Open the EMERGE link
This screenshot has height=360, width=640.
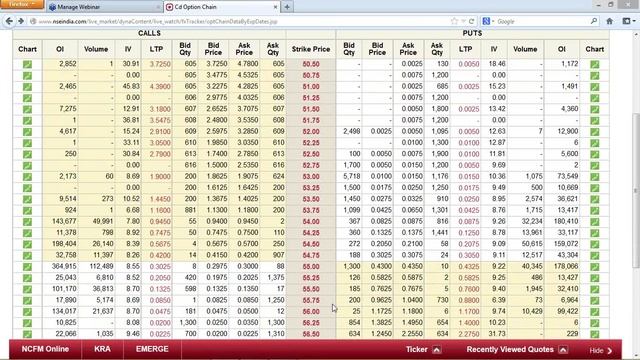click(x=152, y=349)
